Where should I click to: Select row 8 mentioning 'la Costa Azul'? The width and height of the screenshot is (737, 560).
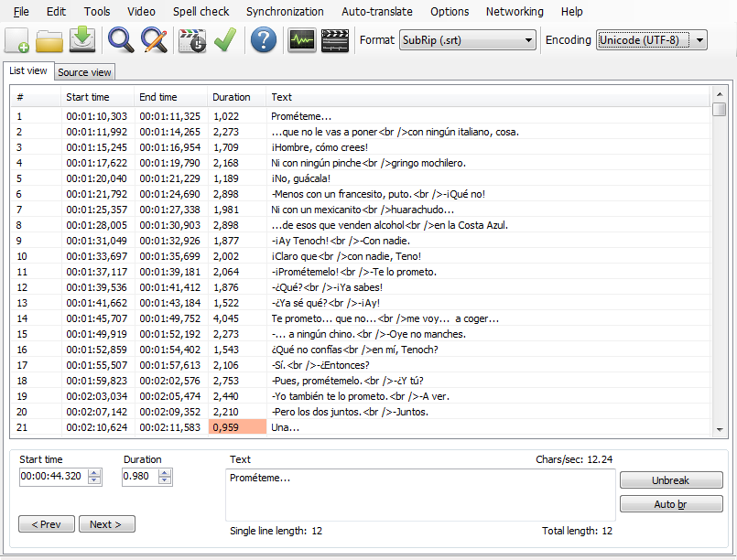tap(389, 225)
